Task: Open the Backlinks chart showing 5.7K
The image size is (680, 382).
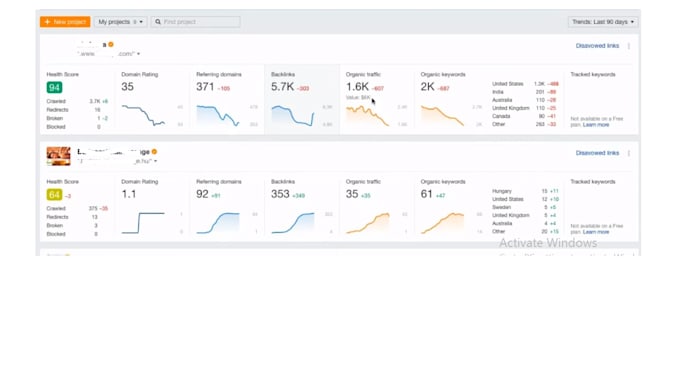Action: pyautogui.click(x=293, y=115)
